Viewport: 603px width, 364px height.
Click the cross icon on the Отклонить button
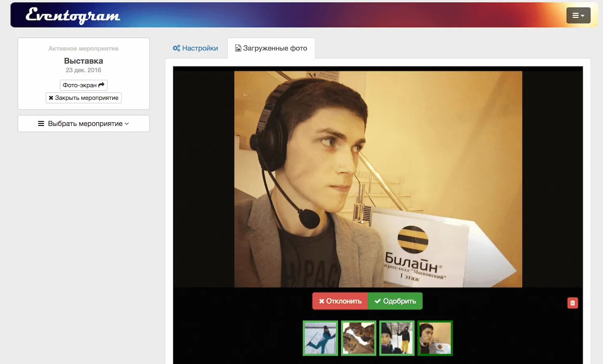[x=322, y=301]
